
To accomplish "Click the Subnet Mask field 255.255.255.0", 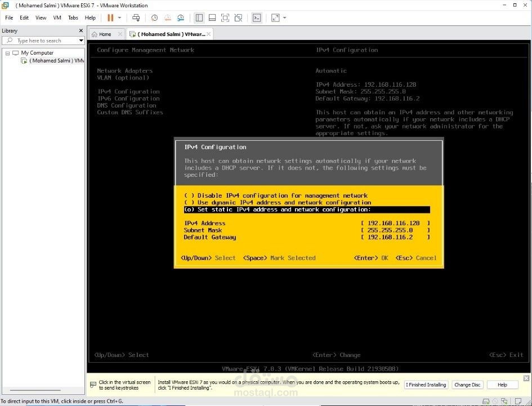I will (x=395, y=230).
